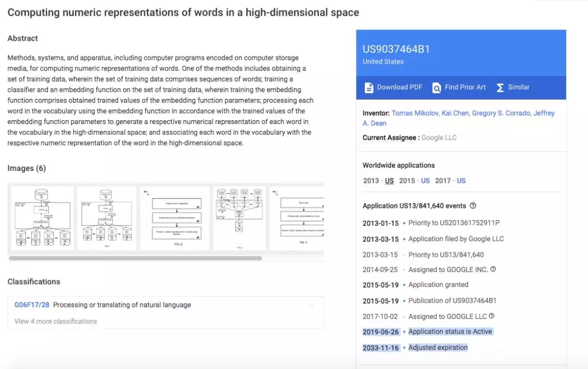This screenshot has height=369, width=588.
Task: Select the 2013 US worldwide application
Action: [x=389, y=181]
